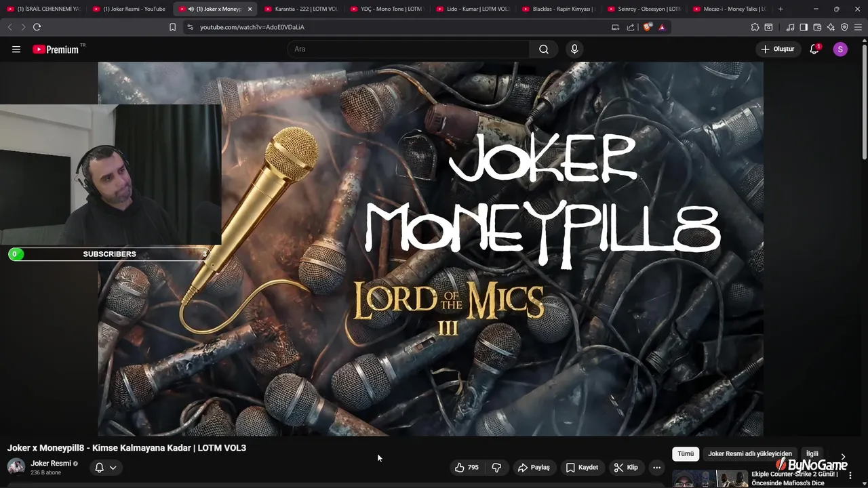Open Brave Rewards triangle icon

(x=662, y=27)
